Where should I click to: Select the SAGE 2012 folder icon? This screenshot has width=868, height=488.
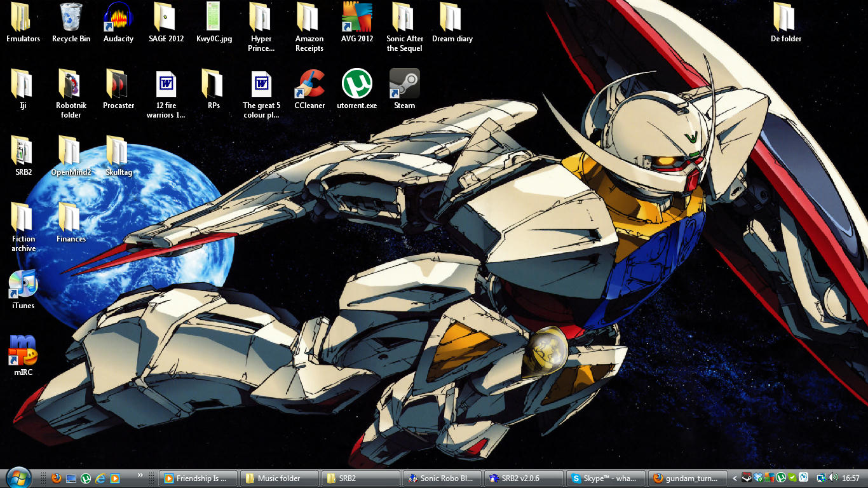(x=166, y=24)
